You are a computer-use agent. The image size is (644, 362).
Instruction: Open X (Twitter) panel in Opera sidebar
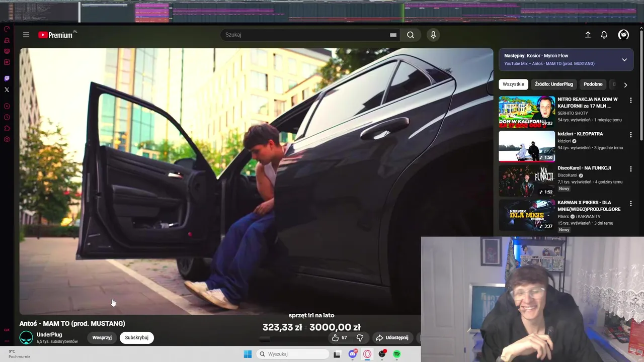pos(7,89)
